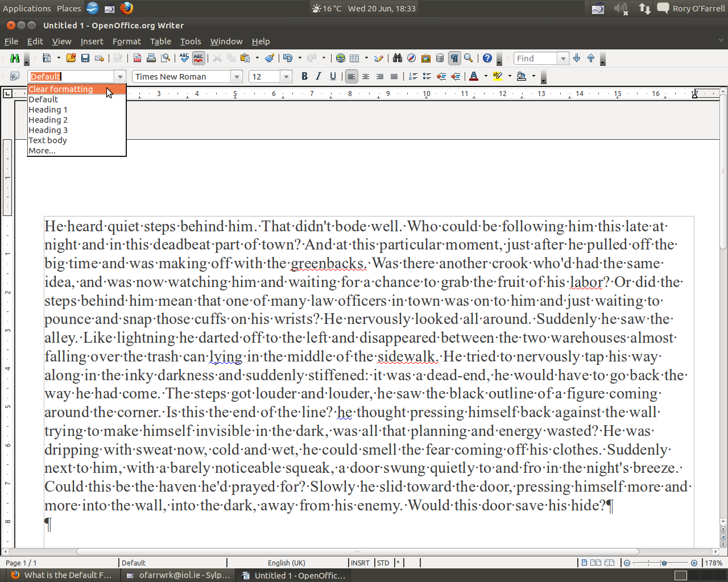The image size is (728, 582).
Task: Adjust the zoom slider handle in status bar
Action: click(664, 563)
